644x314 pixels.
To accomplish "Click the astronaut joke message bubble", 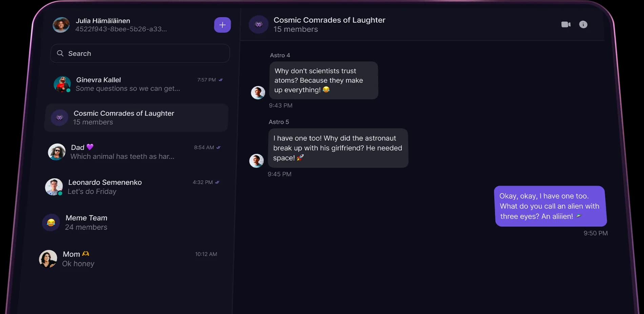I will coord(338,148).
